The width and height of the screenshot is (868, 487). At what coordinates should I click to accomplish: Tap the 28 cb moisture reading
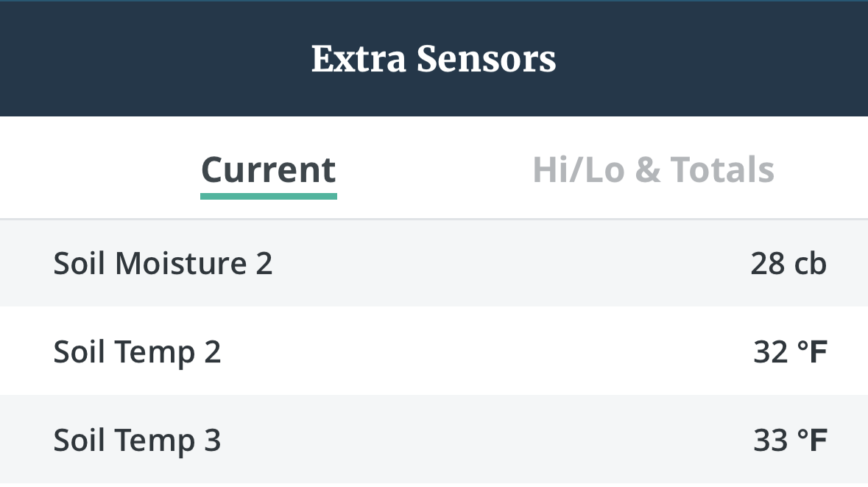[788, 264]
